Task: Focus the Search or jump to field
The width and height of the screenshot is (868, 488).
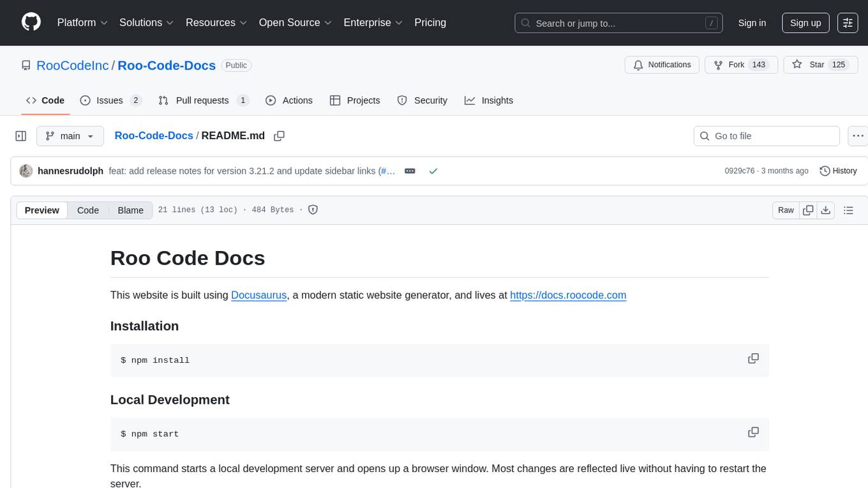Action: tap(618, 23)
